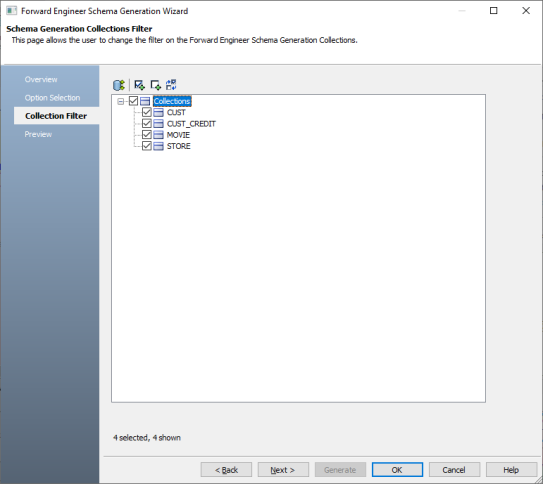Viewport: 543px width, 484px height.
Task: Click the database filter icon in toolbar
Action: 119,85
